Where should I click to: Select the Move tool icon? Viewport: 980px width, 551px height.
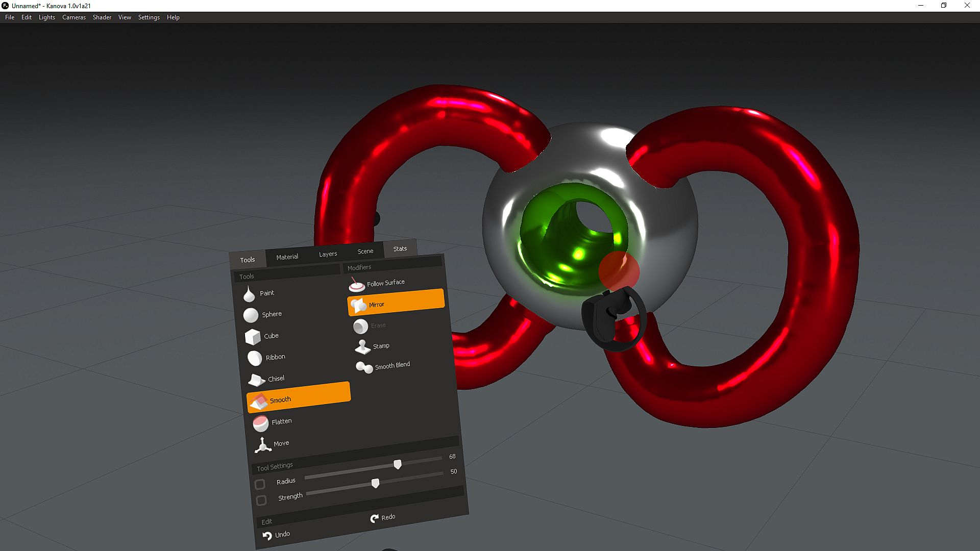tap(262, 445)
